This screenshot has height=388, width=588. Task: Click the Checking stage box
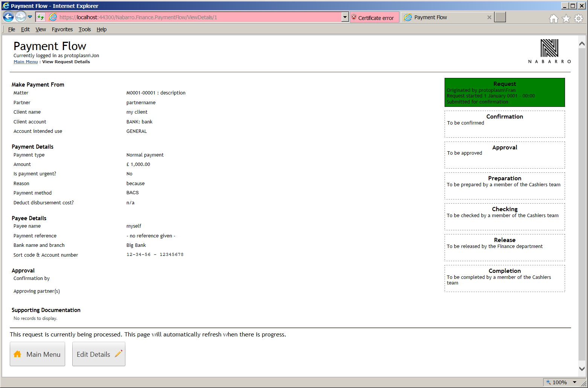(504, 217)
